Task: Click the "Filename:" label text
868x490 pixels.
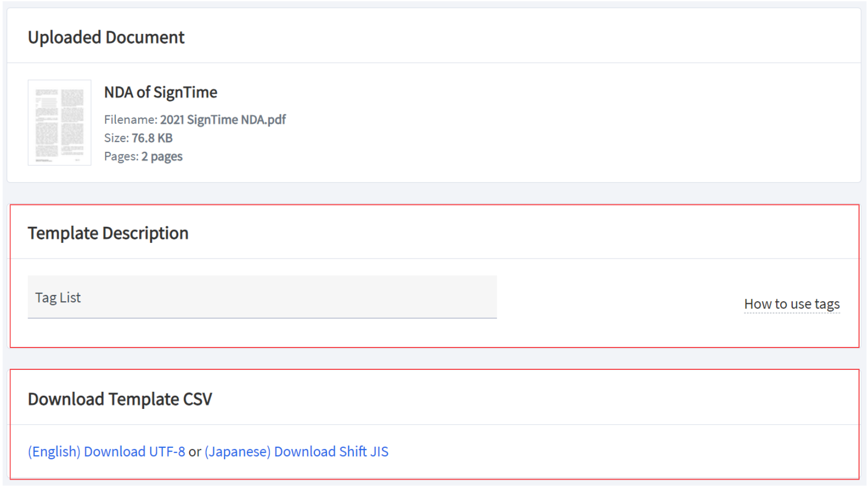Action: (130, 120)
